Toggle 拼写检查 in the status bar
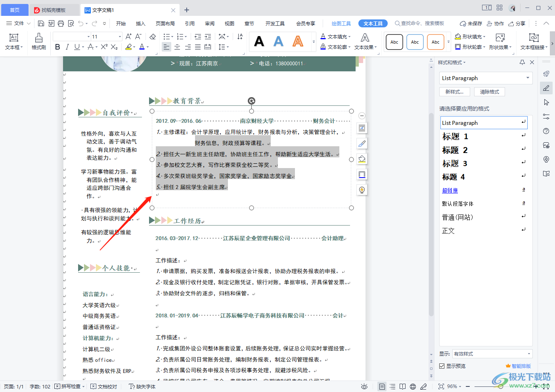 [70, 386]
